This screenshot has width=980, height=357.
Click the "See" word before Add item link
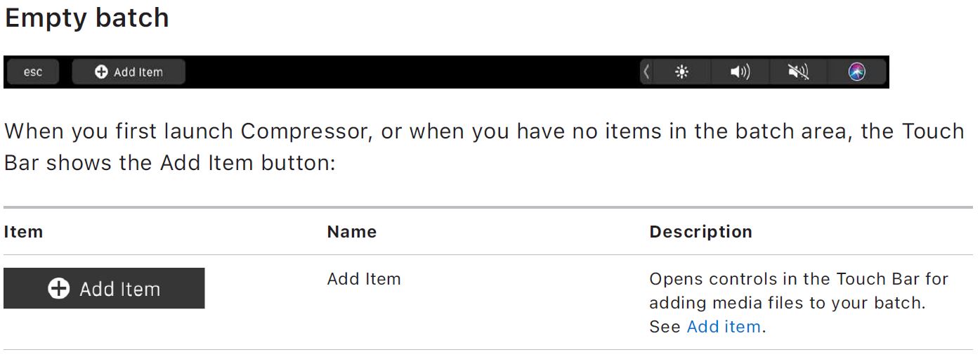point(665,327)
